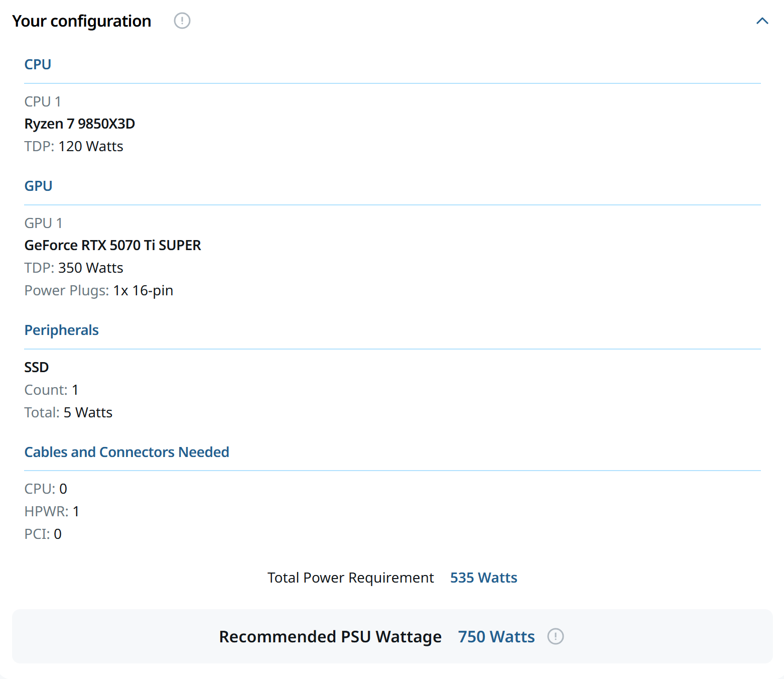Select the CPU section heading
784x679 pixels.
coord(38,64)
